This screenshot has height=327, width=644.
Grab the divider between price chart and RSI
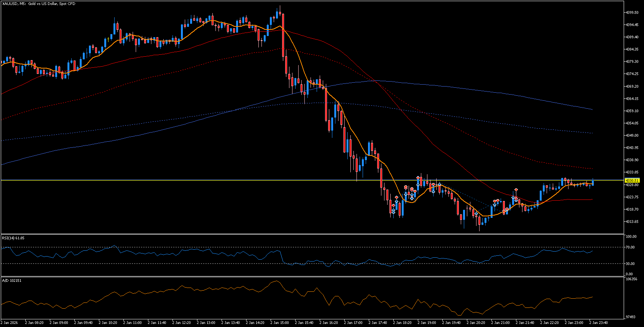coord(307,234)
